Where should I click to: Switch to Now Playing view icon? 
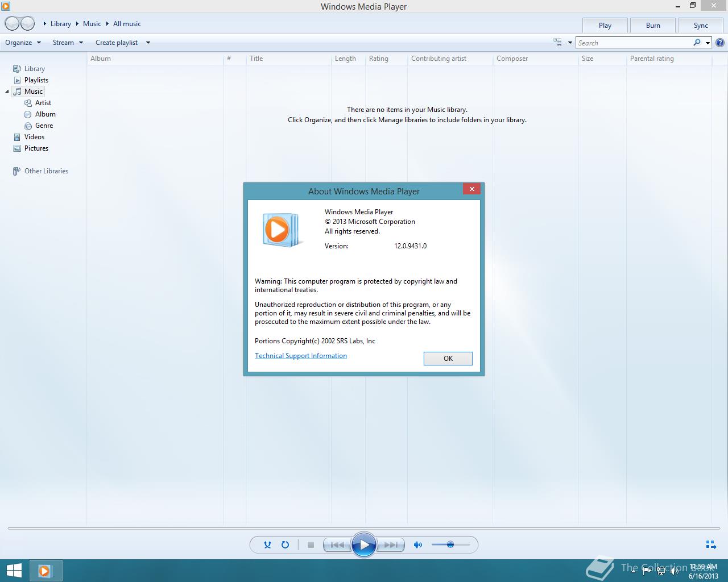710,544
